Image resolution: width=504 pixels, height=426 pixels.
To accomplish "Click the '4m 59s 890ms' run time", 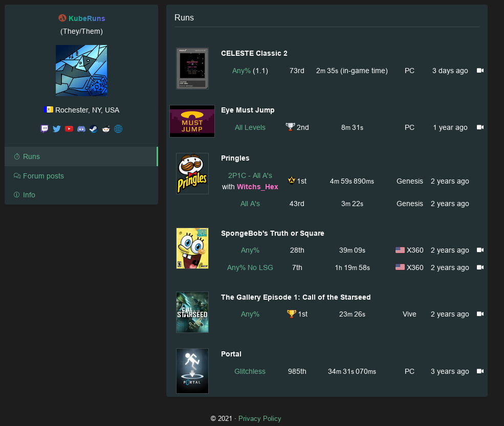I will tap(352, 181).
